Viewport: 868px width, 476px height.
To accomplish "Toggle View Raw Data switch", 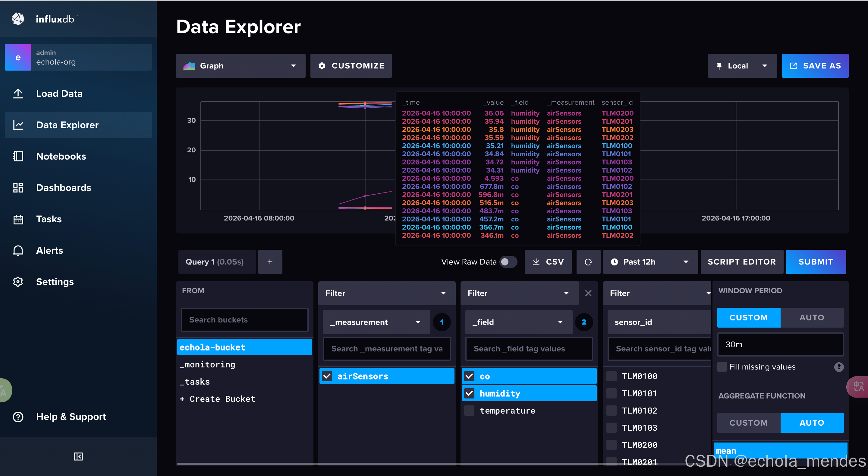I will (508, 262).
